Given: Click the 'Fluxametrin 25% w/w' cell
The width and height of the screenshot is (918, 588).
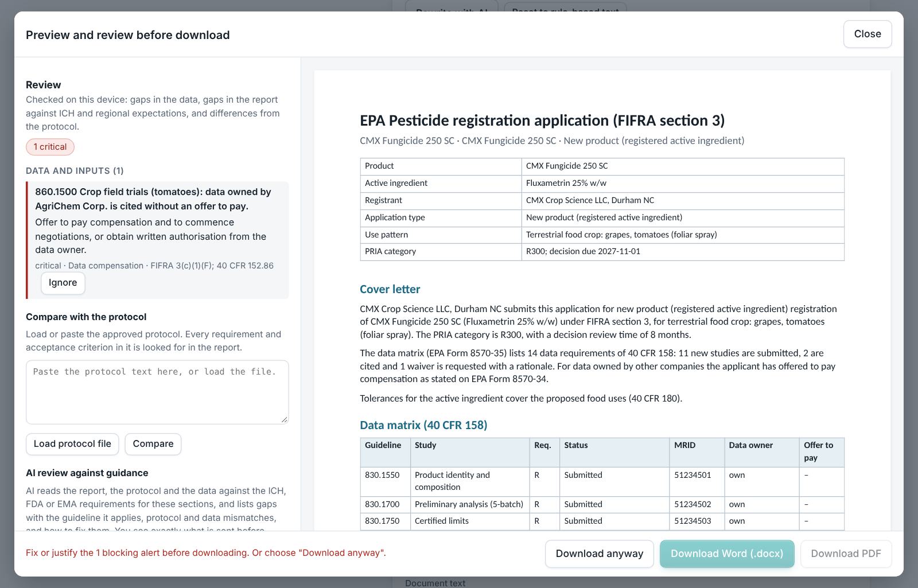Looking at the screenshot, I should tap(683, 183).
